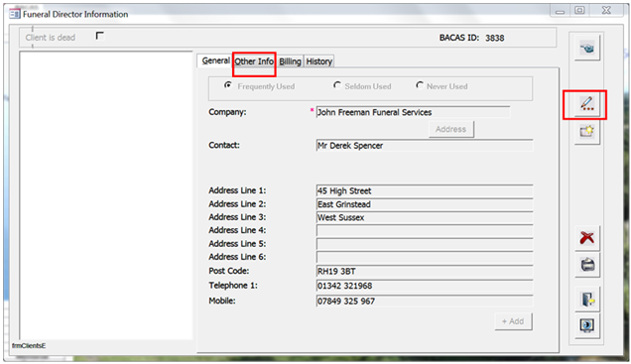Screen dimensions: 631x364
Task: Click the + Add button
Action: (x=513, y=321)
